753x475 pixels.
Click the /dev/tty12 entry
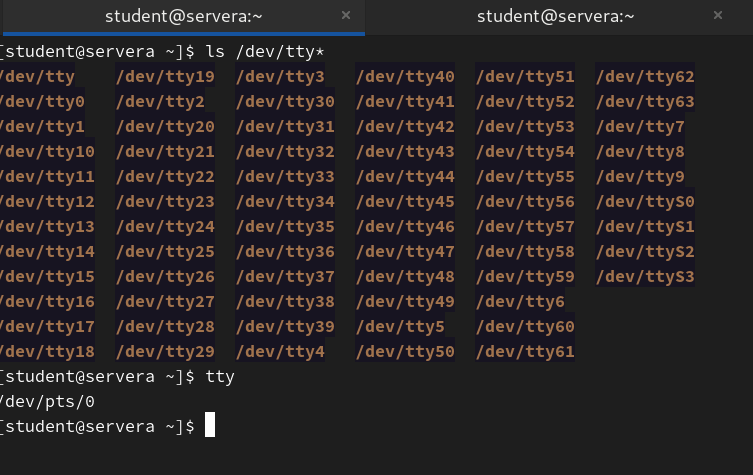(47, 201)
